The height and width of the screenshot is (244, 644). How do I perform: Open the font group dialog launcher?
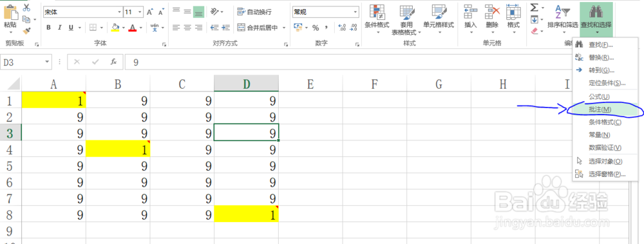point(164,44)
